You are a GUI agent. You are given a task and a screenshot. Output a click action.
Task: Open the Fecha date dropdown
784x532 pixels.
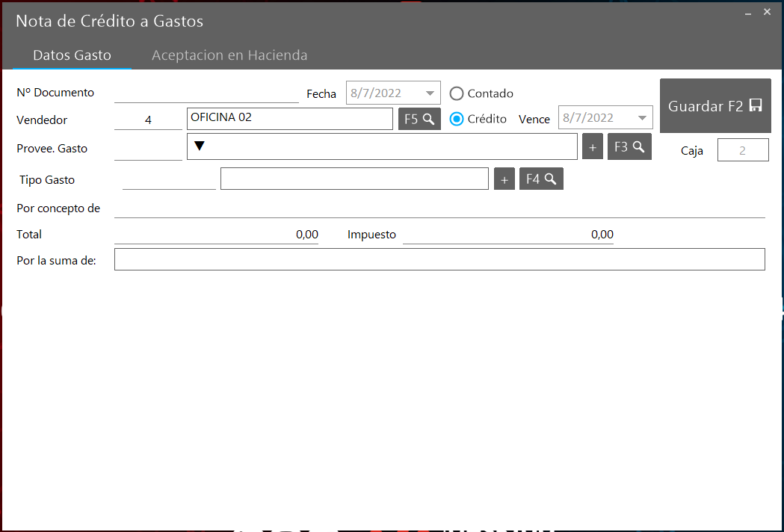[430, 93]
